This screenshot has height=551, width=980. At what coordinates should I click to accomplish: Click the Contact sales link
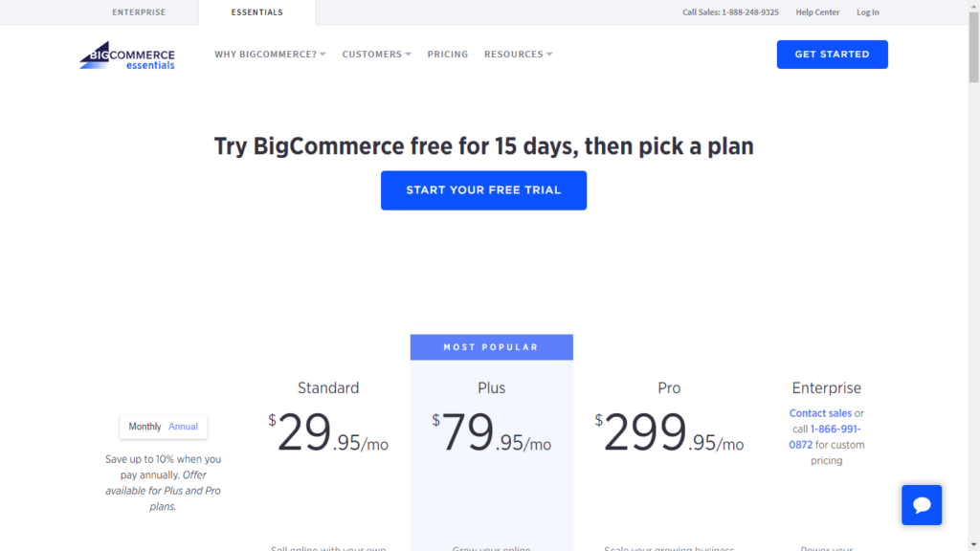[820, 413]
